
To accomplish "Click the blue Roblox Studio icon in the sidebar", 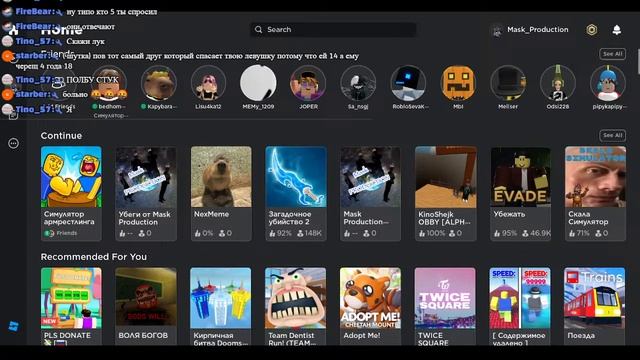I will click(x=13, y=326).
